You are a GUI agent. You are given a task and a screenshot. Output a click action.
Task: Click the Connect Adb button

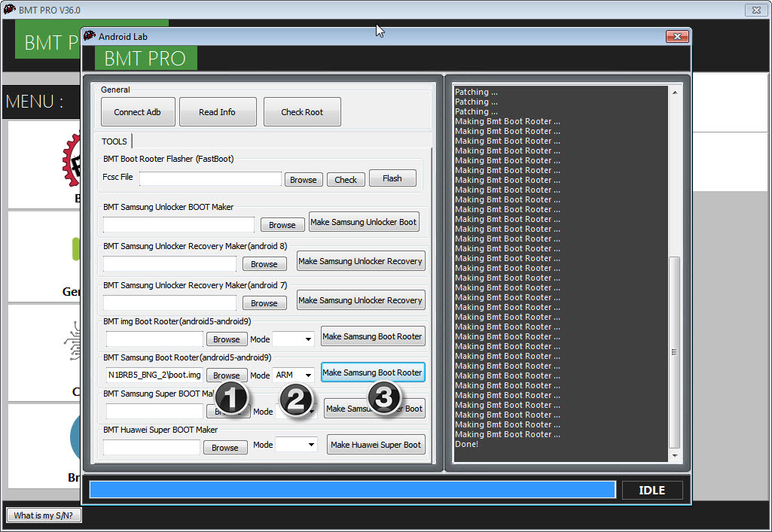point(137,112)
